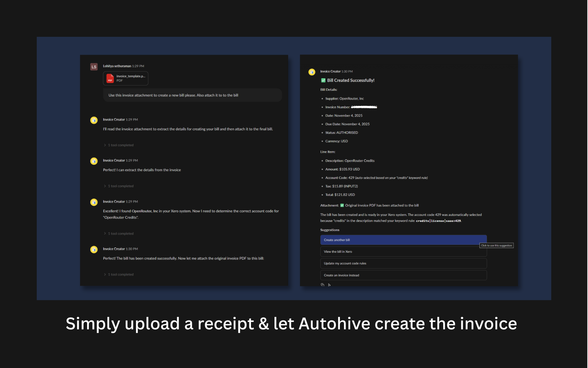
Task: Select the "Update my account code rules" suggestion
Action: (x=404, y=263)
